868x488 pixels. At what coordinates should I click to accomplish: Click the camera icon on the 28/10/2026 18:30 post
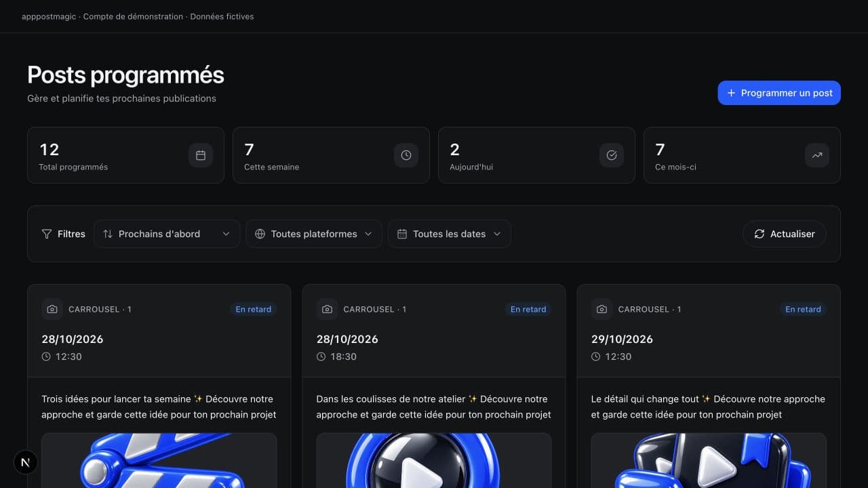(327, 309)
